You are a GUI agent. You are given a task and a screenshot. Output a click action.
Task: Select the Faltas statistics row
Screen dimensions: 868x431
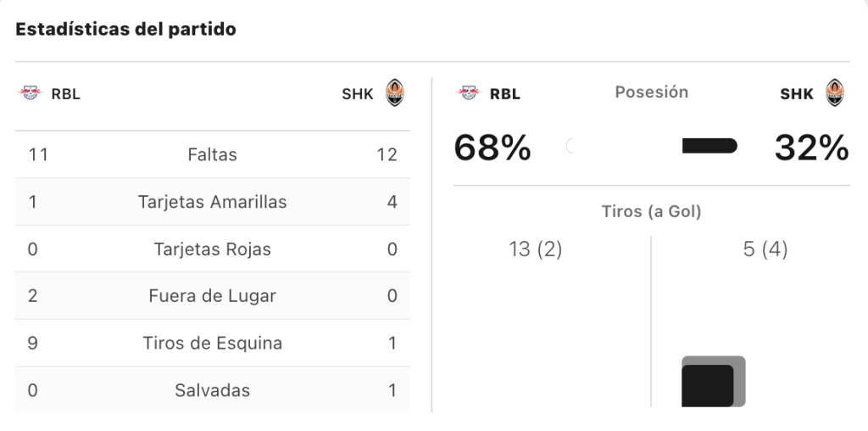(213, 154)
